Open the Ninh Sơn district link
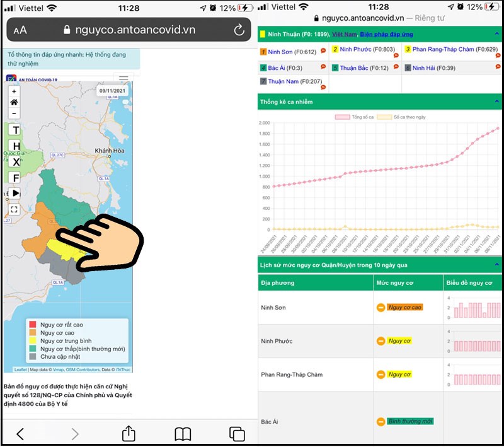504x447 pixels. click(x=280, y=52)
